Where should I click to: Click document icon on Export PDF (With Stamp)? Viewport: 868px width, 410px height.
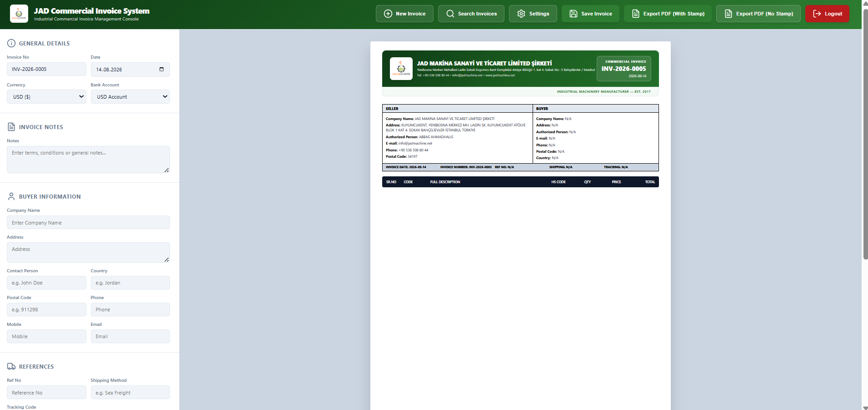tap(636, 14)
